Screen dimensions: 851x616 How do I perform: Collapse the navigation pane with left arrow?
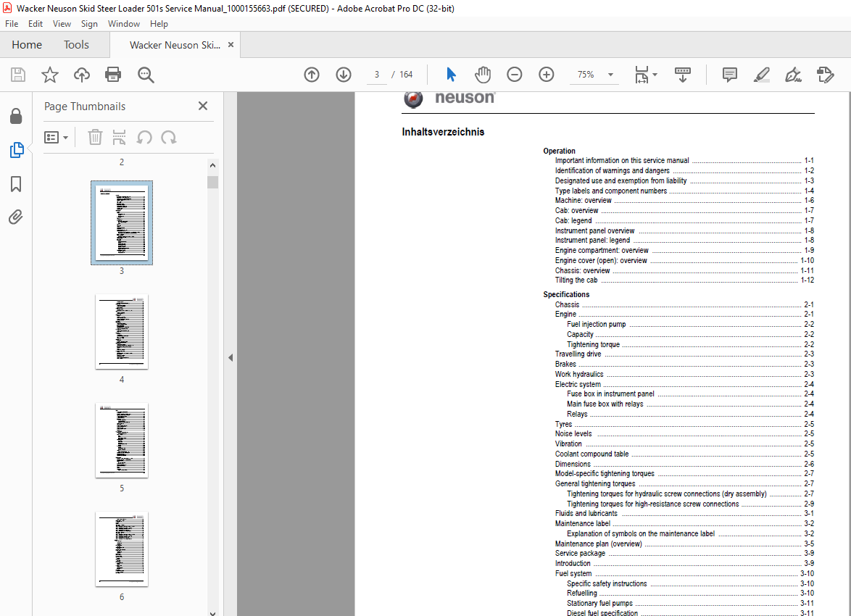click(231, 358)
